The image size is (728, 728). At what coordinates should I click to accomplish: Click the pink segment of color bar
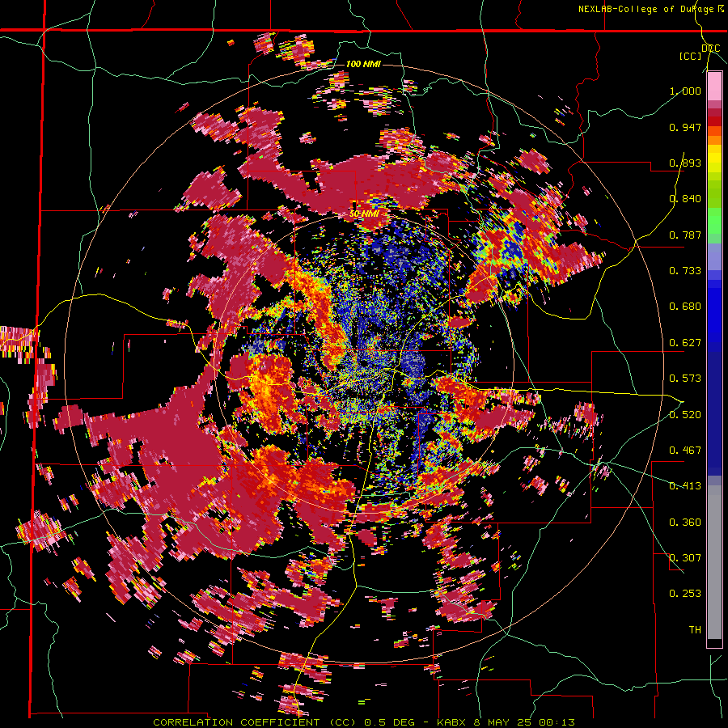pos(714,87)
